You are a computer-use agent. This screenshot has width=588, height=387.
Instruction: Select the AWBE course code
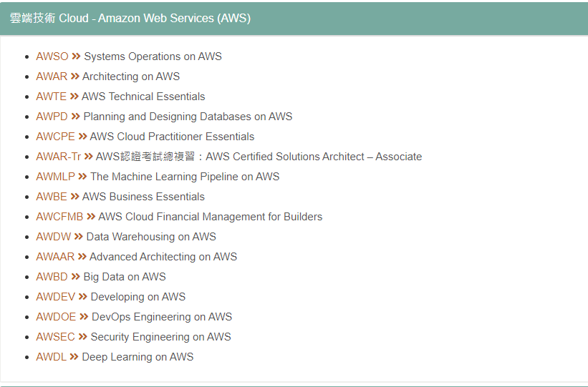click(x=52, y=197)
